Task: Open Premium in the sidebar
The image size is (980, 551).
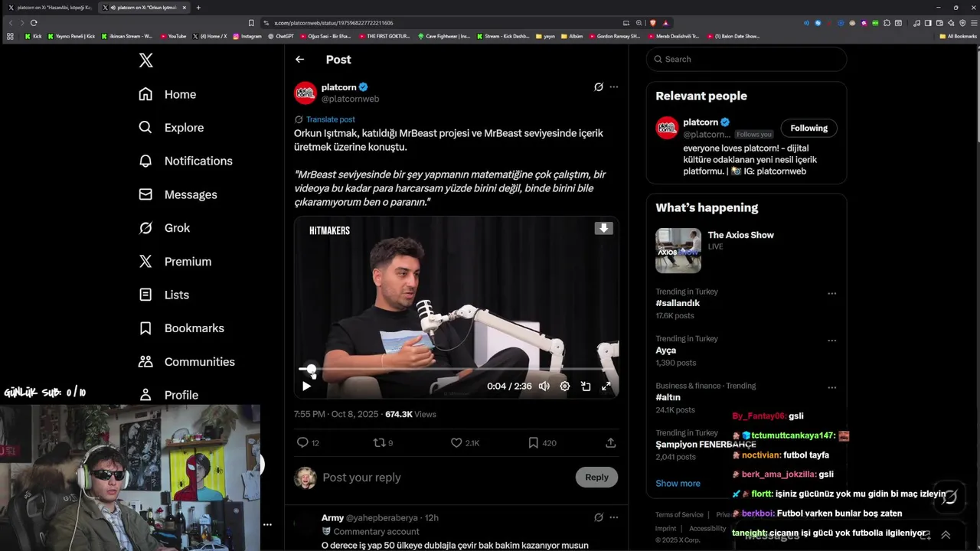Action: pyautogui.click(x=175, y=261)
